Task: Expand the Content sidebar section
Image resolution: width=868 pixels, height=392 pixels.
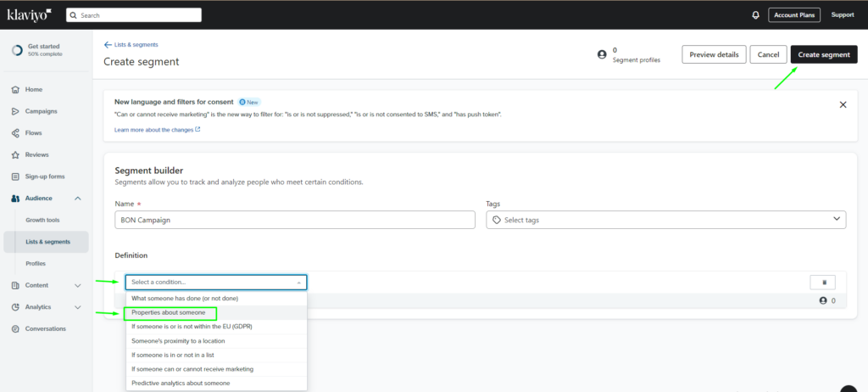Action: click(x=78, y=285)
